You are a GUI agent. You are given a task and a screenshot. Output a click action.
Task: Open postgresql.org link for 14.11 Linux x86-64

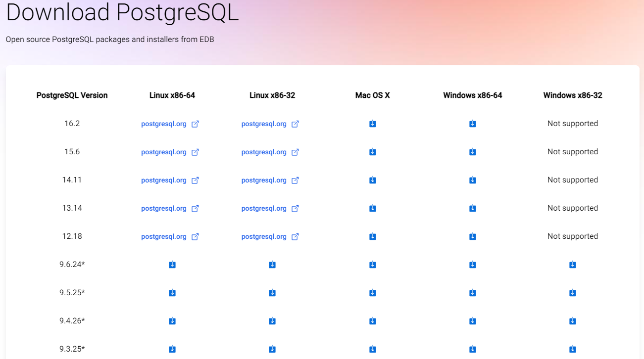click(x=170, y=180)
